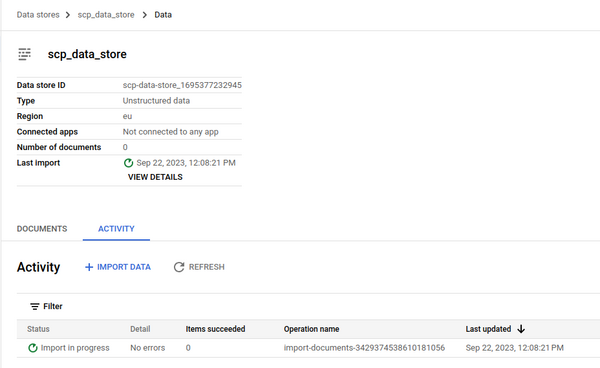Image resolution: width=600 pixels, height=368 pixels.
Task: Select the Data breadcrumb item
Action: click(x=163, y=15)
